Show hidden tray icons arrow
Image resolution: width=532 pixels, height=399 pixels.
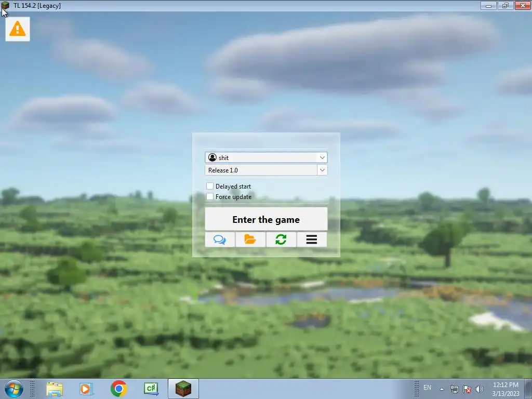click(x=442, y=389)
